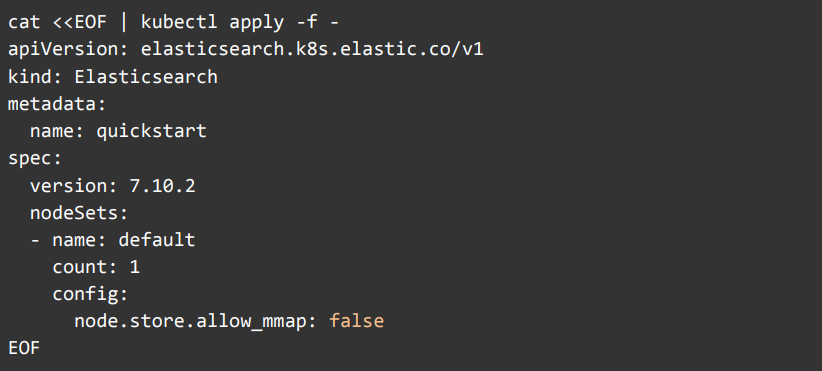Click the 'cat' command at start
This screenshot has width=822, height=371.
[24, 23]
